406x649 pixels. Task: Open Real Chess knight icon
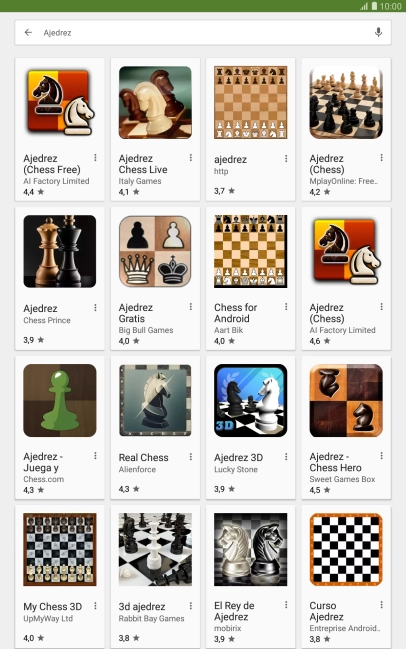point(155,400)
